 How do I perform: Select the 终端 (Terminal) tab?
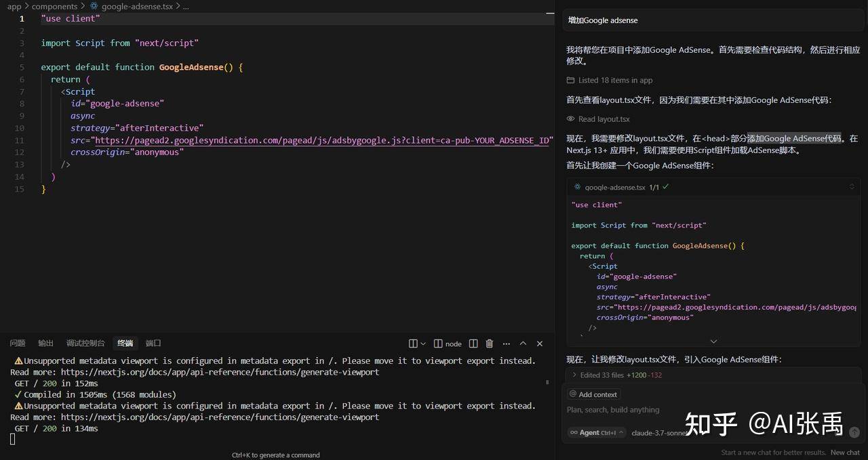[125, 343]
